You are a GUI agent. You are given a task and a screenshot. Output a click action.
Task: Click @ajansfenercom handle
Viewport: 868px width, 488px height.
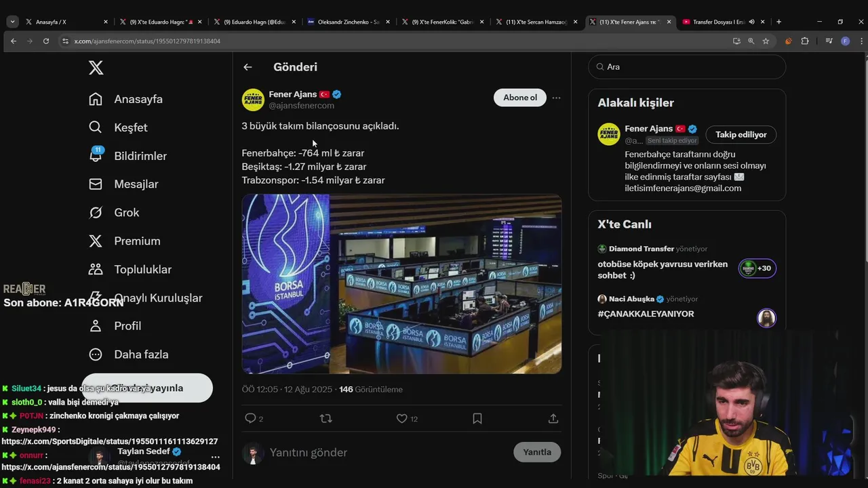(x=301, y=106)
